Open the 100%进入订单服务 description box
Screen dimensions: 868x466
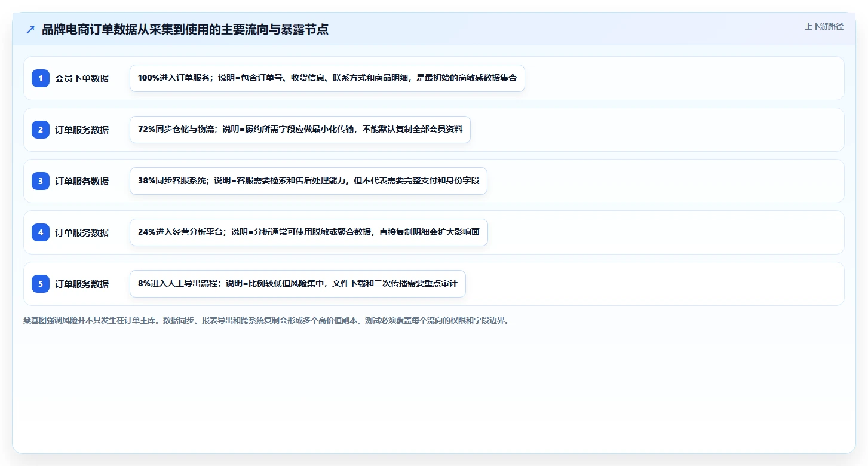coord(327,78)
